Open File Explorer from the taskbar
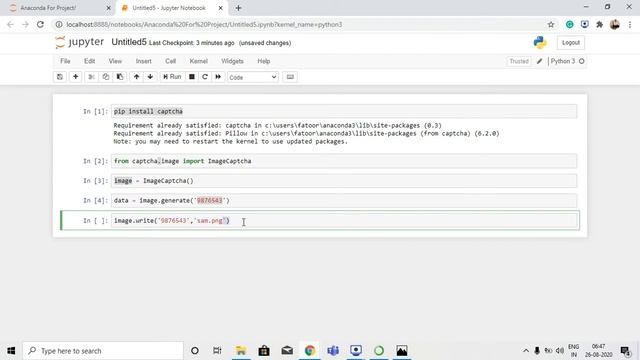This screenshot has height=360, width=640. (x=241, y=351)
